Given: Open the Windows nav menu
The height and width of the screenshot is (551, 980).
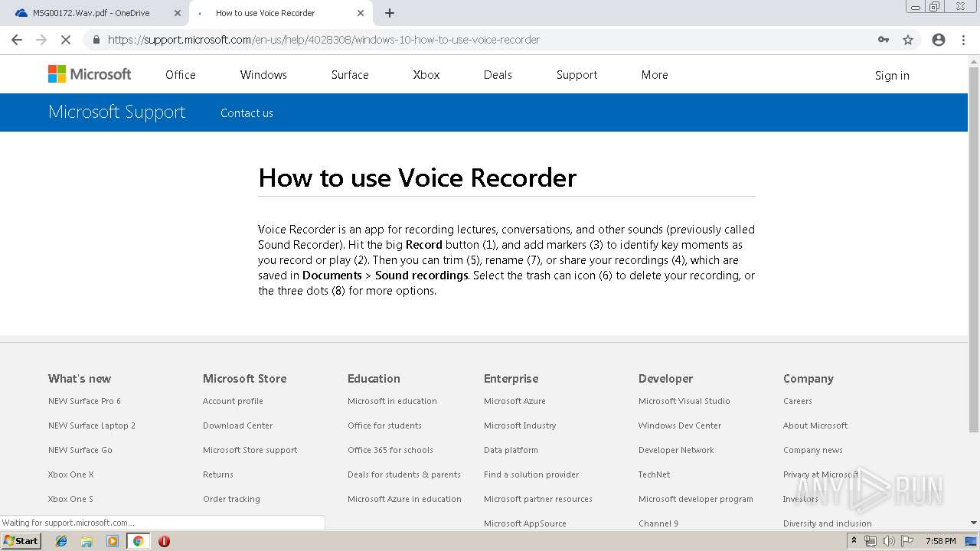Looking at the screenshot, I should (263, 75).
